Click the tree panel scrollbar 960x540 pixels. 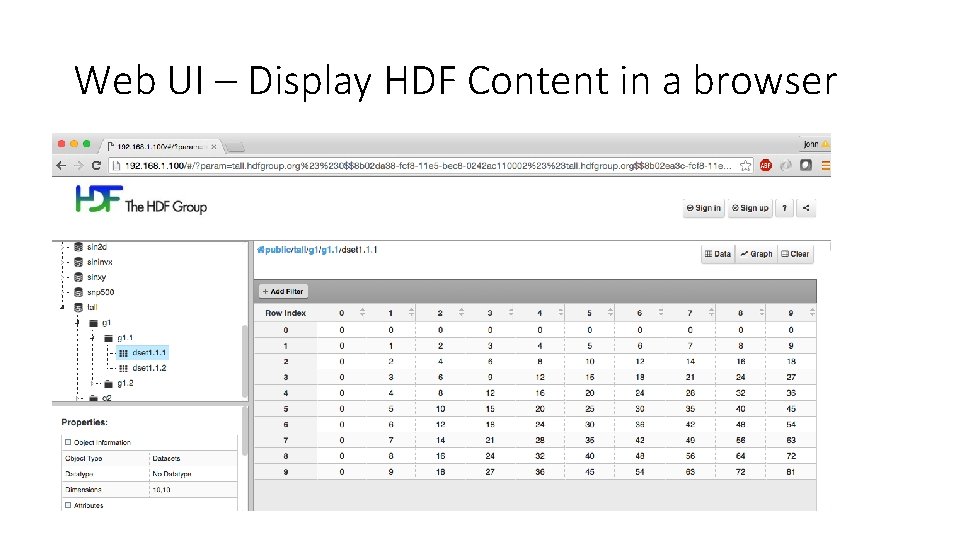(245, 361)
